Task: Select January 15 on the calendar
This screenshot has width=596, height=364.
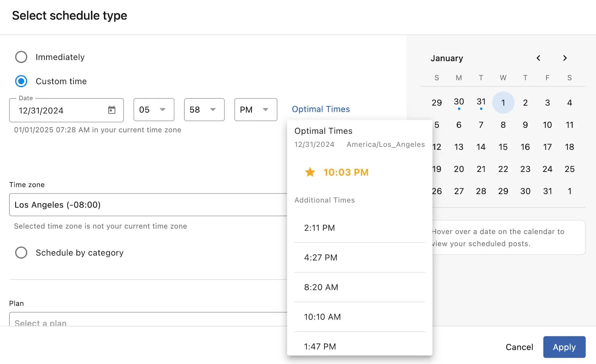Action: click(x=503, y=147)
